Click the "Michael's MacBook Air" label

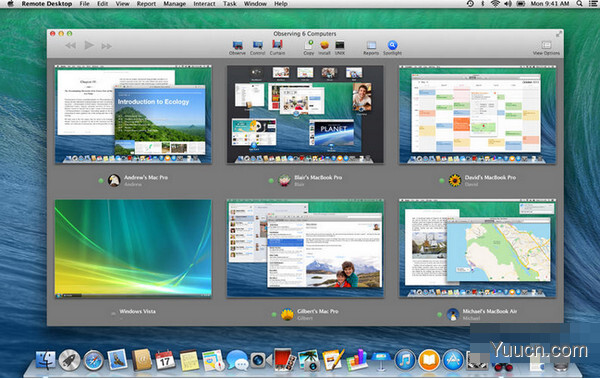[489, 311]
